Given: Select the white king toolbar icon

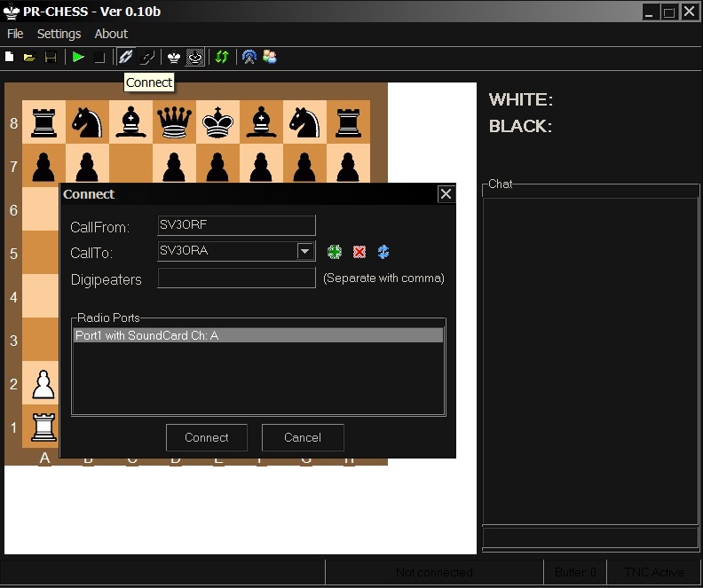Looking at the screenshot, I should (x=174, y=58).
